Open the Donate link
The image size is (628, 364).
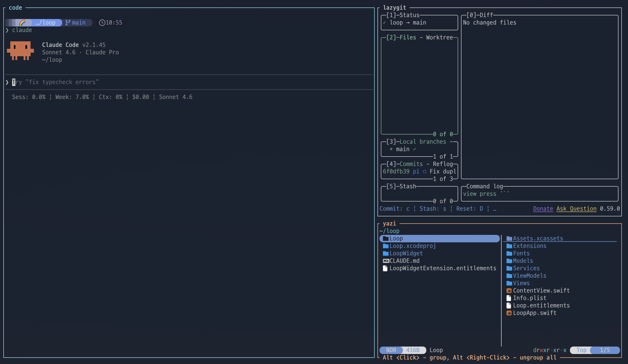(543, 209)
